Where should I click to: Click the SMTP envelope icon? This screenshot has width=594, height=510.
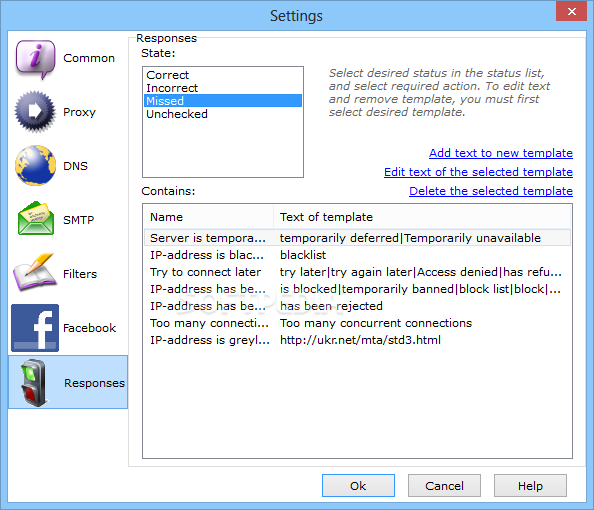click(36, 219)
